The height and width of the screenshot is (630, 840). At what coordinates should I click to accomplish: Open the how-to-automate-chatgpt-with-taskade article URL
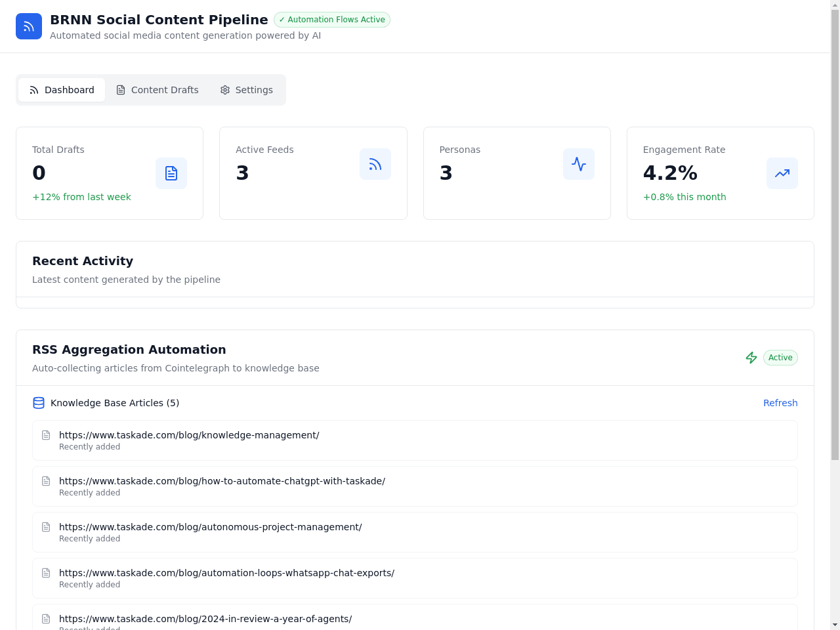[x=222, y=481]
